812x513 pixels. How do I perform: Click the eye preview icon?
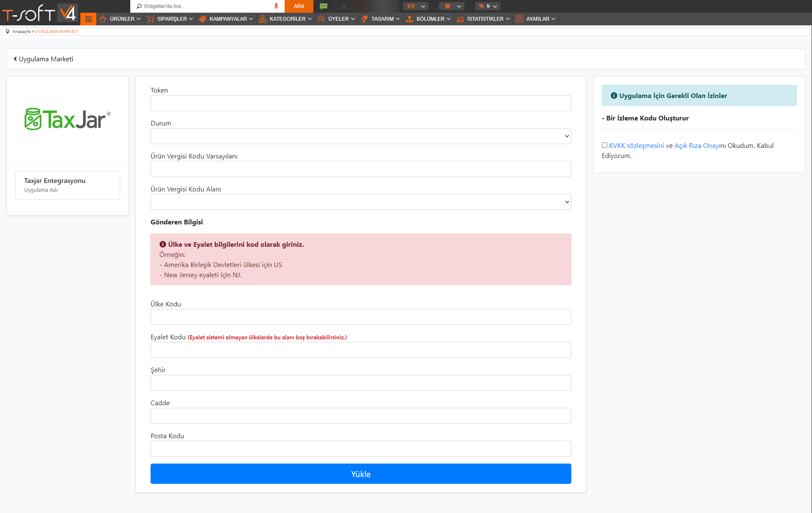pos(411,6)
